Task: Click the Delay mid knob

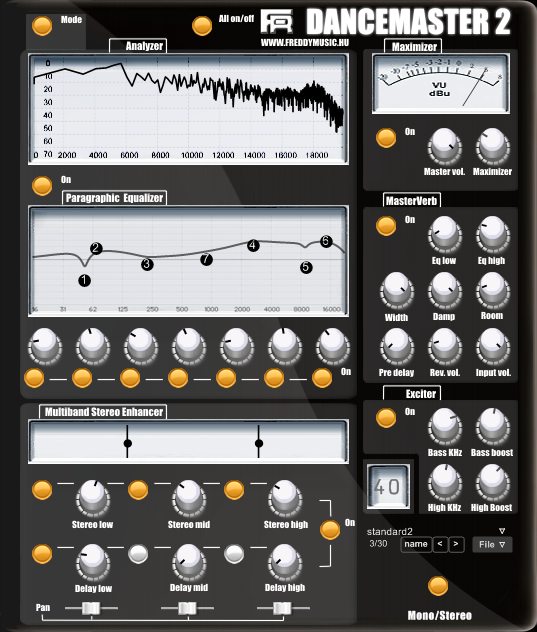Action: pyautogui.click(x=189, y=562)
